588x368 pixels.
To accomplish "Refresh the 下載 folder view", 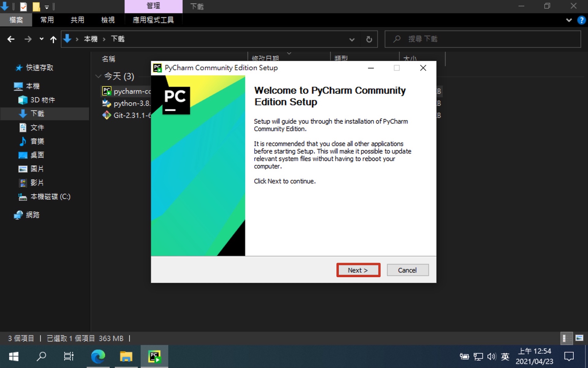I will tap(369, 39).
